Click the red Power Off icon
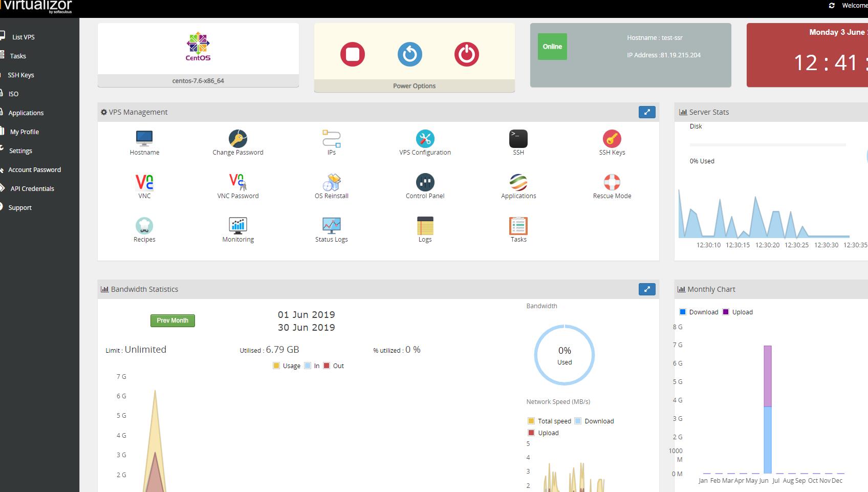The width and height of the screenshot is (868, 492). click(466, 54)
